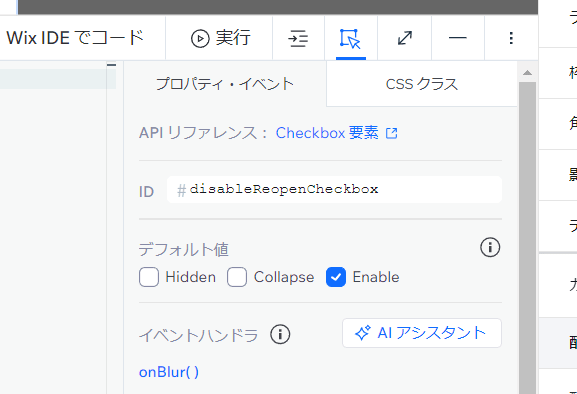The width and height of the screenshot is (577, 394).
Task: Add the onBlur() event handler
Action: tap(169, 372)
